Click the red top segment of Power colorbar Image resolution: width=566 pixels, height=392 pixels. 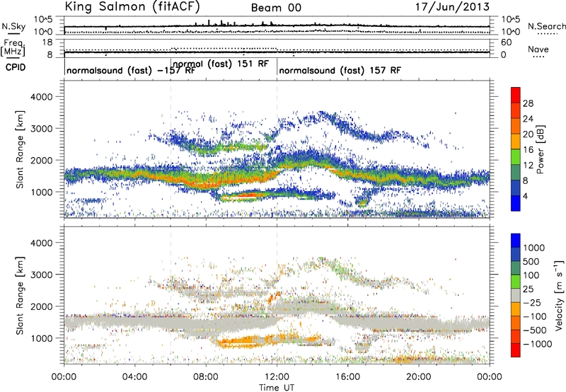(x=516, y=95)
